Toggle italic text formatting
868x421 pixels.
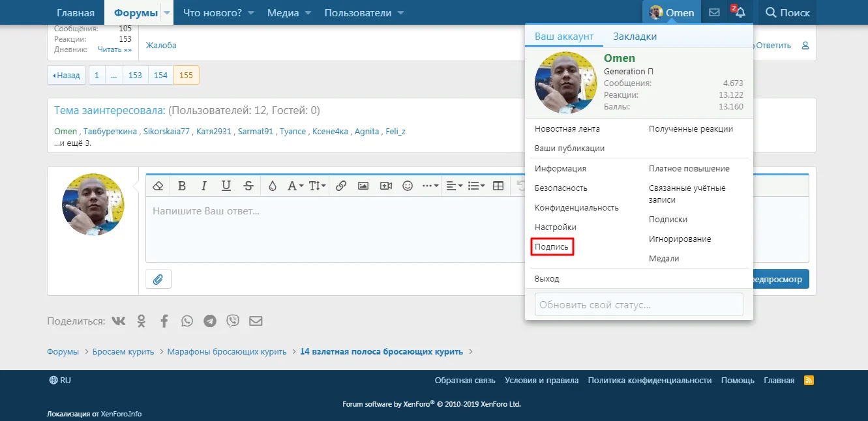tap(204, 186)
